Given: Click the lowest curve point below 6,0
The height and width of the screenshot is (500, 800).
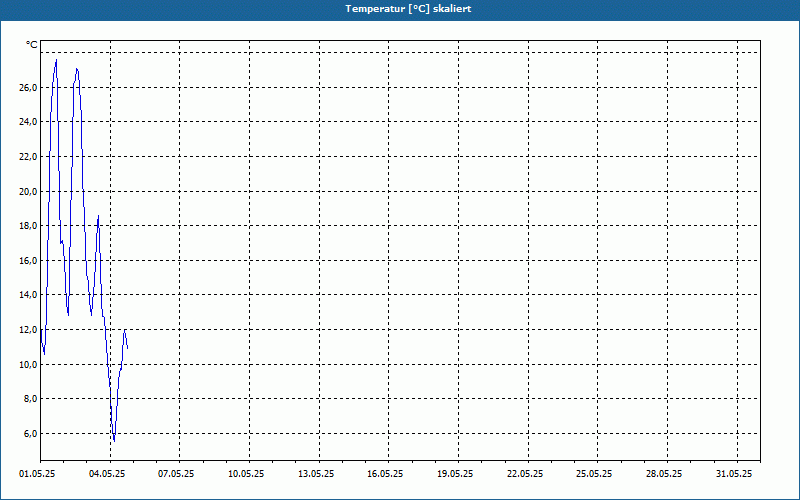Looking at the screenshot, I should [x=114, y=441].
